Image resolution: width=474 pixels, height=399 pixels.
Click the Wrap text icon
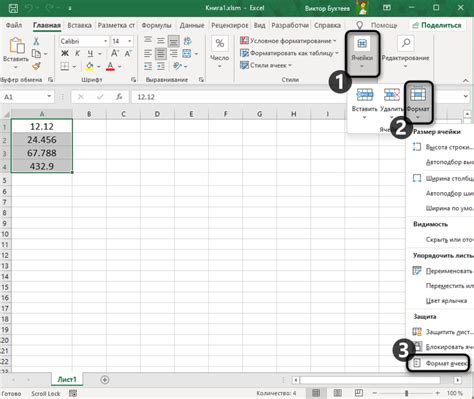click(x=188, y=41)
